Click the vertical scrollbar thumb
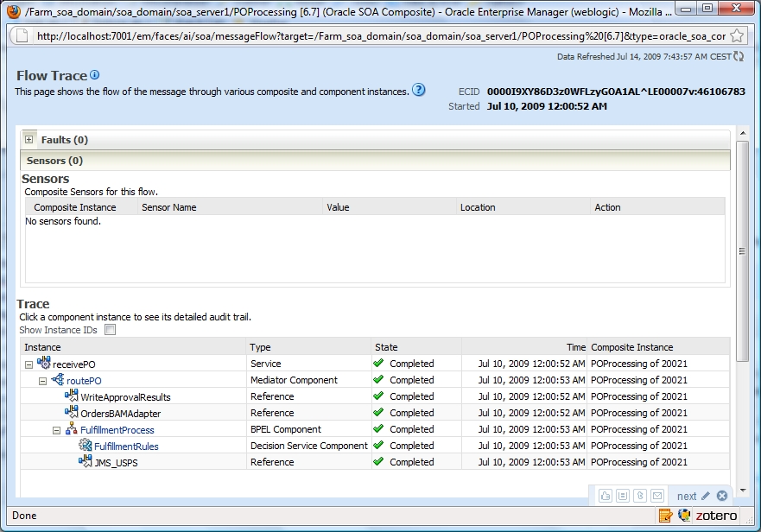 [x=742, y=251]
